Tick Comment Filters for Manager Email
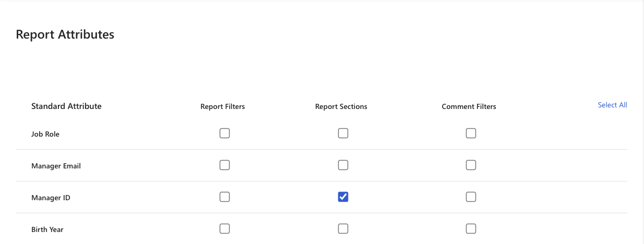 tap(471, 165)
